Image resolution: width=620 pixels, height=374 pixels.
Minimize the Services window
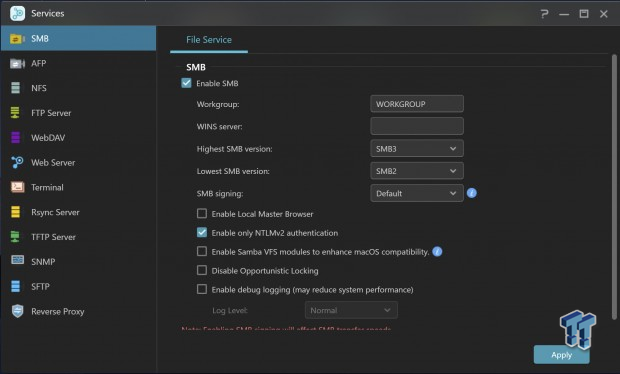click(564, 14)
